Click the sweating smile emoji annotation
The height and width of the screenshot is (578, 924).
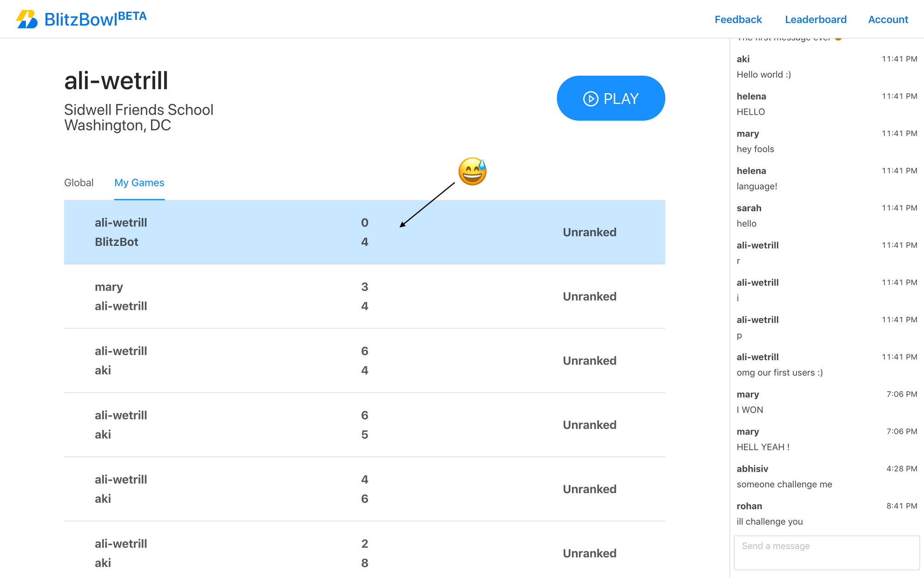point(472,172)
